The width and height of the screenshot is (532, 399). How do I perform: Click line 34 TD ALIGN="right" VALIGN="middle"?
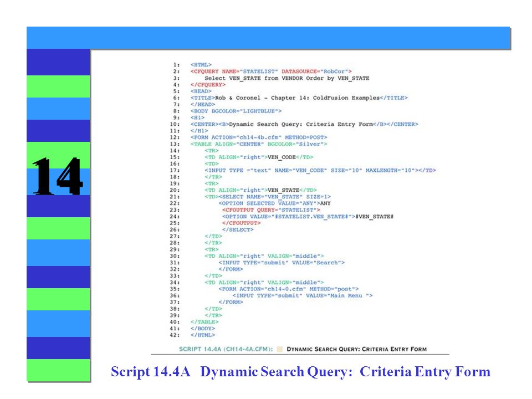tap(264, 282)
